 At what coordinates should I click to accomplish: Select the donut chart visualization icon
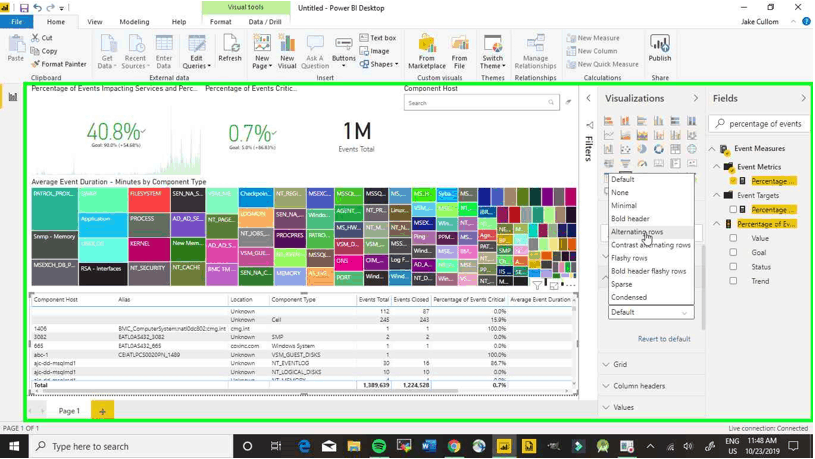[x=659, y=149]
